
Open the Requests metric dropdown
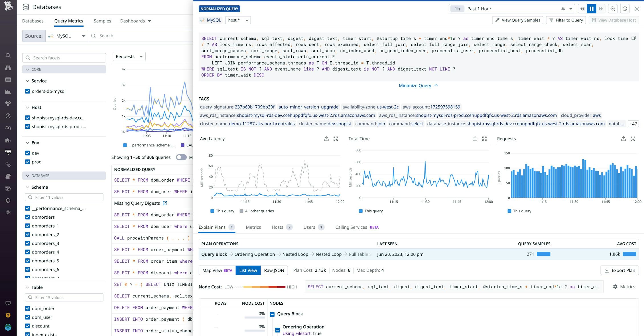tap(129, 56)
